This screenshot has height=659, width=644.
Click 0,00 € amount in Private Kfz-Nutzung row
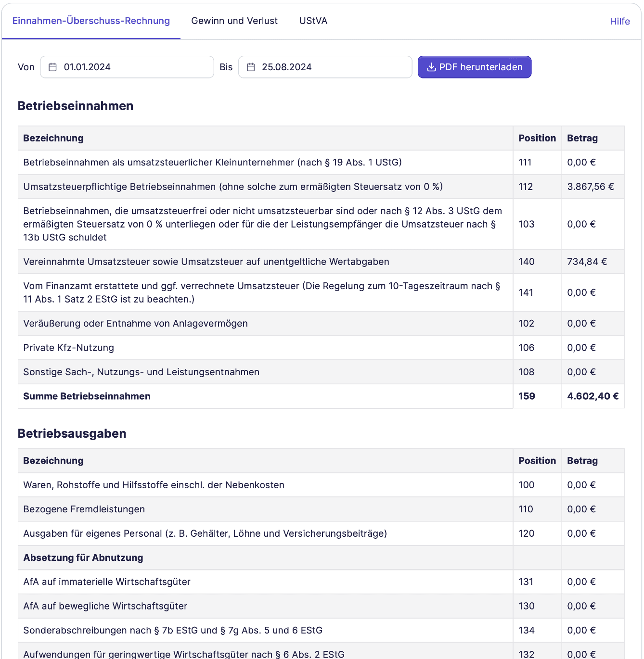tap(581, 348)
